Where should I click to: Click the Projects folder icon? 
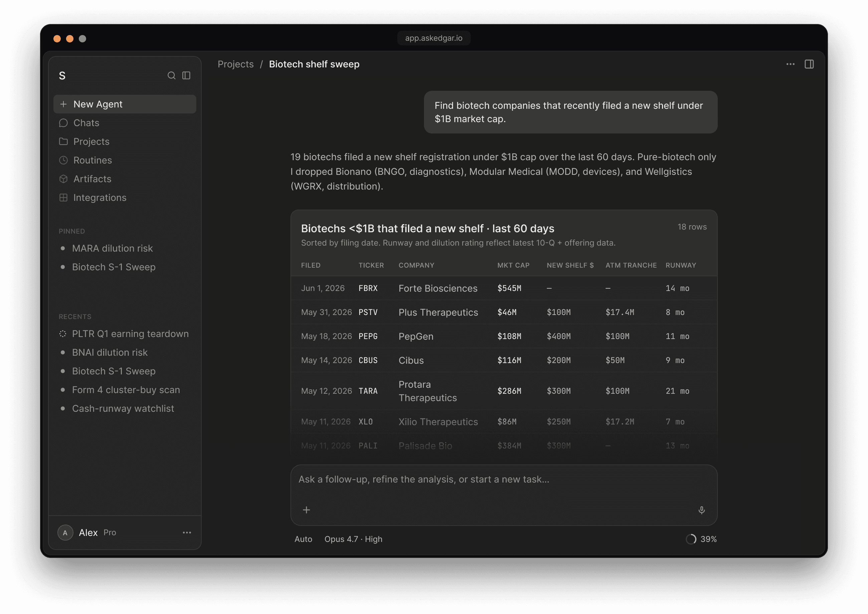[x=63, y=141]
